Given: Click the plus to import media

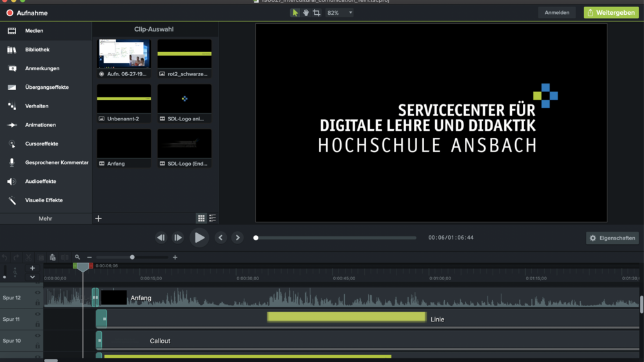Looking at the screenshot, I should coord(98,218).
